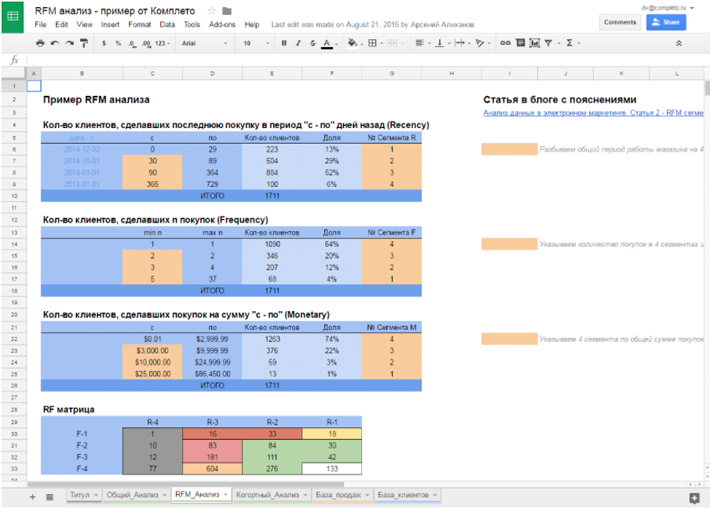This screenshot has width=710, height=509.
Task: Open the Arial font dropdown
Action: pos(204,43)
